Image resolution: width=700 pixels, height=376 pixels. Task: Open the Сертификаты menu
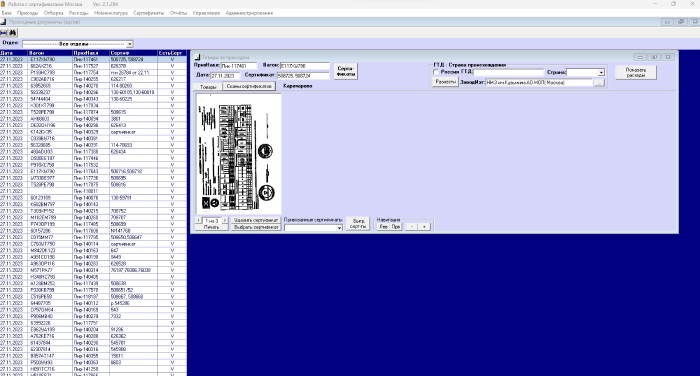click(149, 13)
